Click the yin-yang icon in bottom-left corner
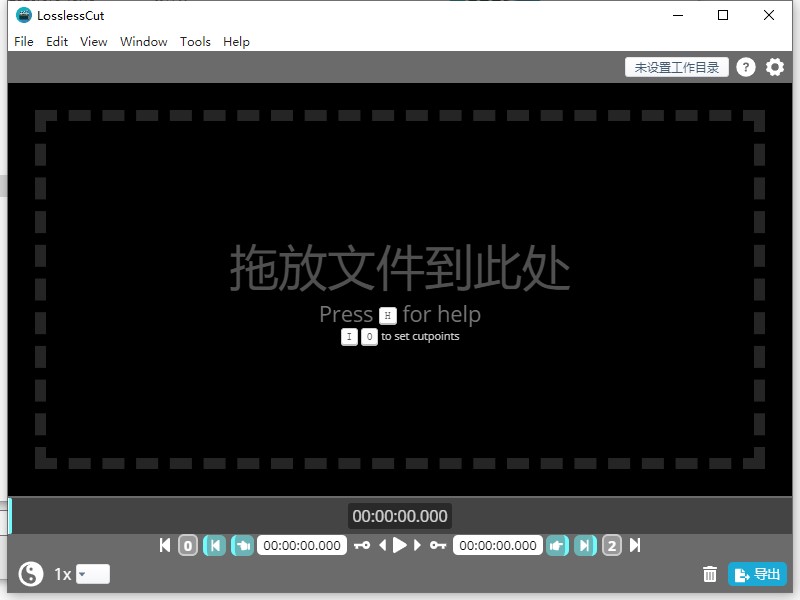Viewport: 800px width, 600px height. pos(29,573)
